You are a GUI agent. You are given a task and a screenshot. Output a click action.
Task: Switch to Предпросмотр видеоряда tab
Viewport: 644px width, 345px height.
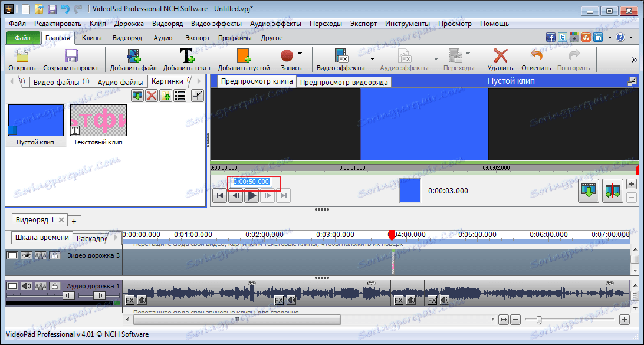[x=344, y=82]
